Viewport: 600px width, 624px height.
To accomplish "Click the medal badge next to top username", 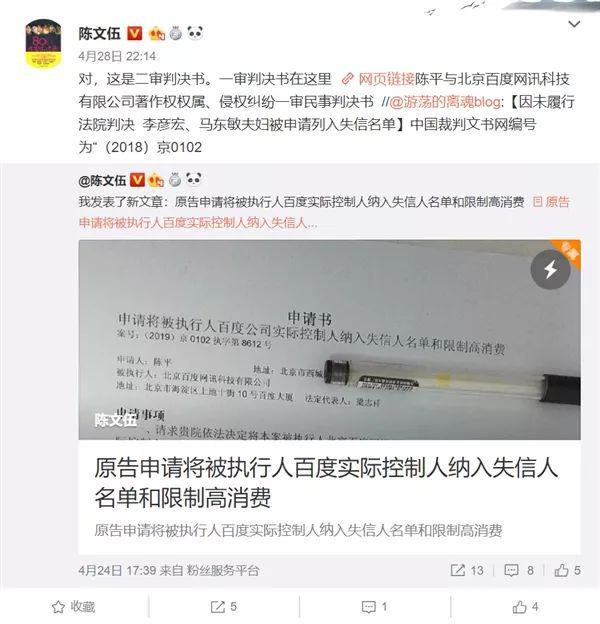I will click(175, 33).
